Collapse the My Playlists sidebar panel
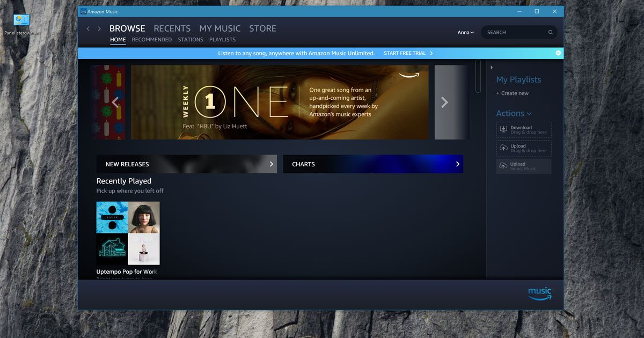Screen dimensions: 644x338 pyautogui.click(x=492, y=67)
